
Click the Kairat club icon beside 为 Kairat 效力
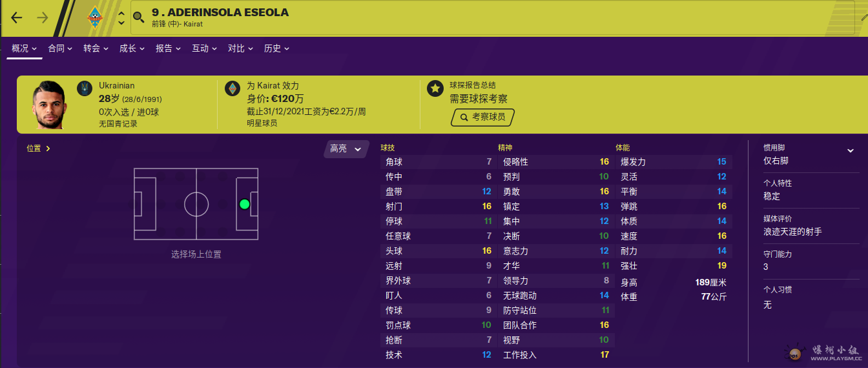point(232,88)
